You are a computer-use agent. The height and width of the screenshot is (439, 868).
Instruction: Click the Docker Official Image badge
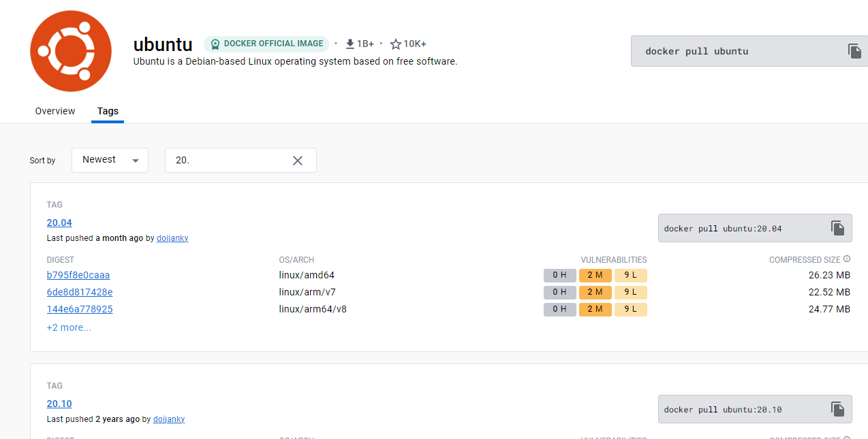tap(266, 44)
